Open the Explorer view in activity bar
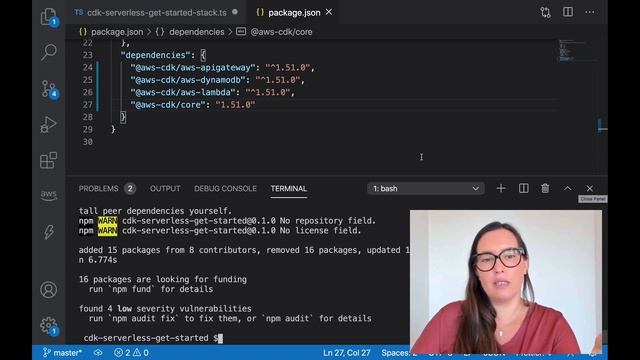Screen dimensions: 640x360 [49, 17]
